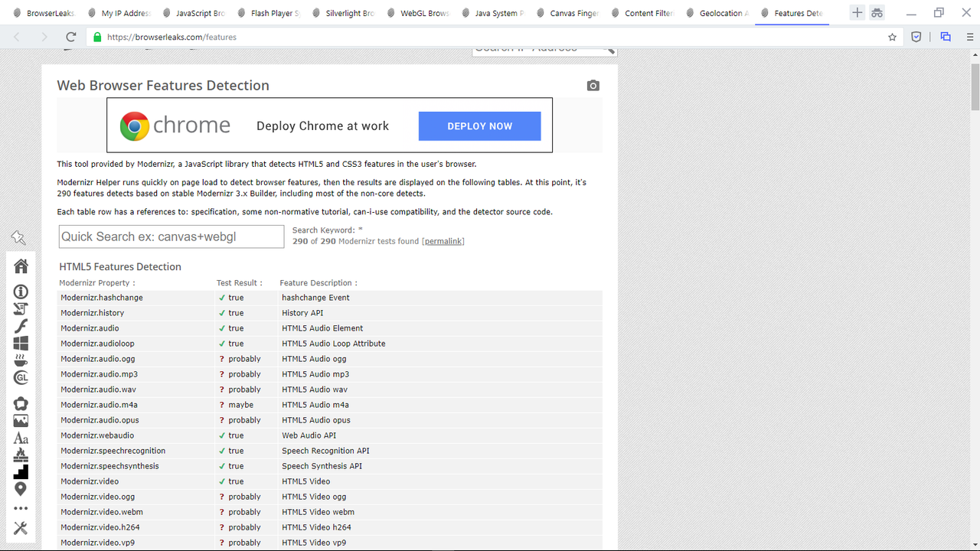Select the Modernizr.history cell

coord(138,313)
